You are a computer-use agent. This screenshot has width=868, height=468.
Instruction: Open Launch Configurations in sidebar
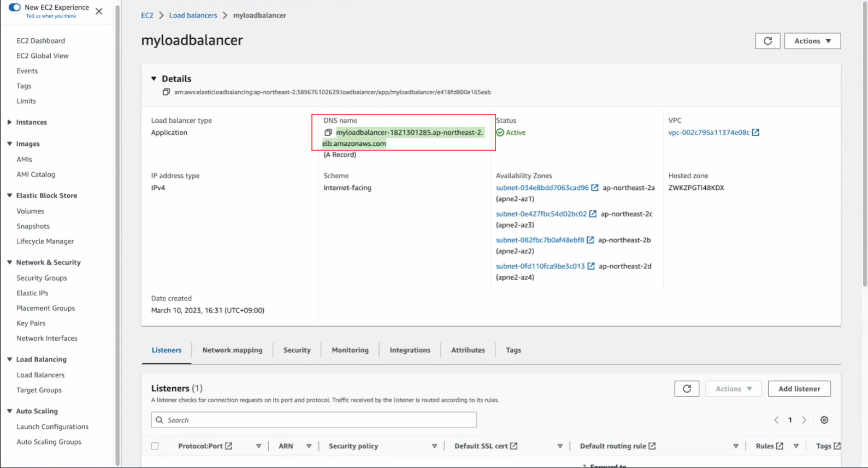click(52, 427)
